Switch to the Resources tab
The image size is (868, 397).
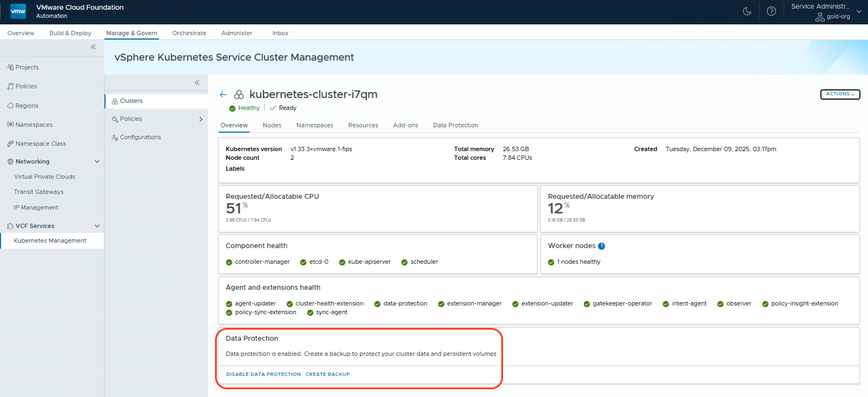[x=363, y=125]
